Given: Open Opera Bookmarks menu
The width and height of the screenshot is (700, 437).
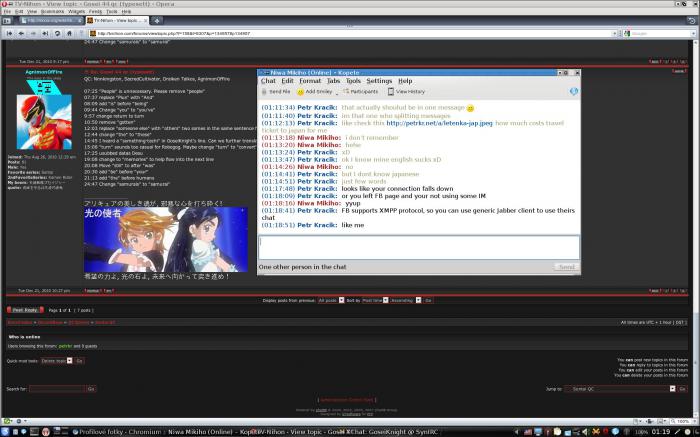Looking at the screenshot, I should coord(52,11).
